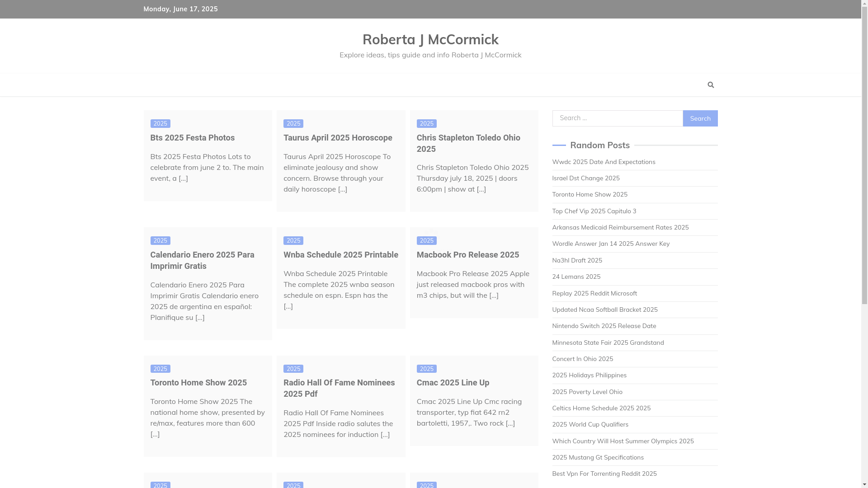Open Replay 2025 Reddit Microsoft link
The height and width of the screenshot is (488, 868).
594,293
